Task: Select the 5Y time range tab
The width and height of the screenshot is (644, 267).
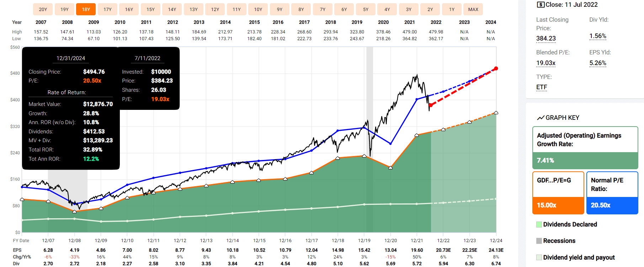Action: [x=366, y=9]
